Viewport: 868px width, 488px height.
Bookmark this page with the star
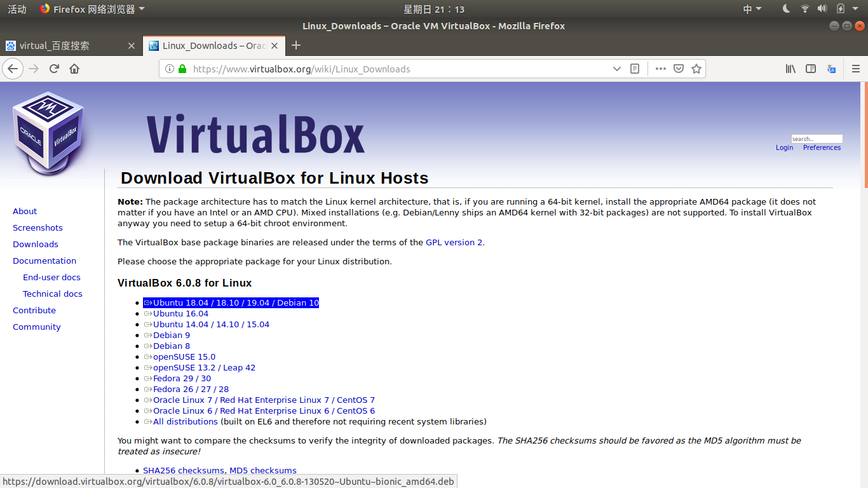pyautogui.click(x=696, y=69)
